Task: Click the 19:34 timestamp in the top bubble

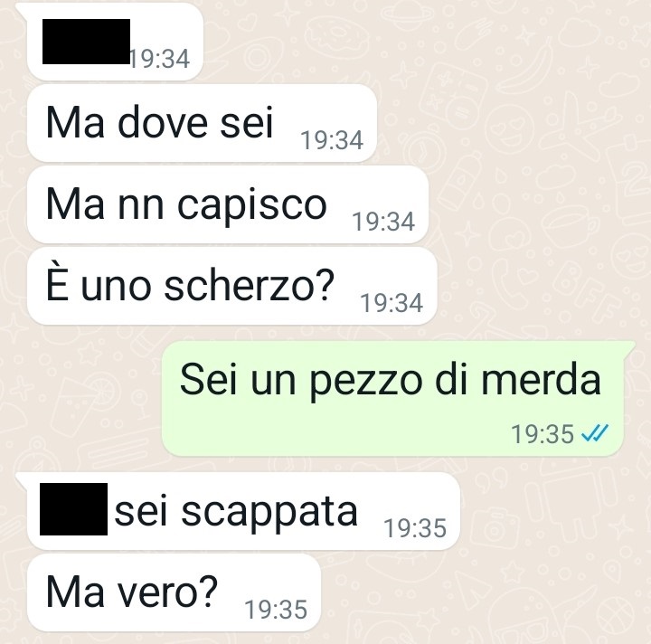Action: [x=160, y=59]
